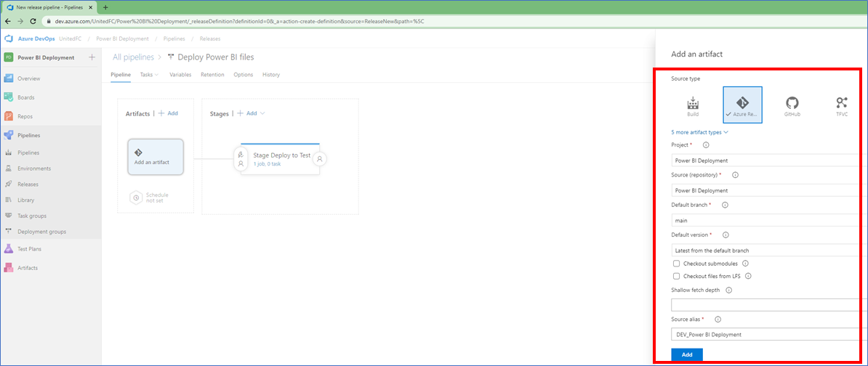
Task: Open the Boards sidebar icon
Action: [x=8, y=97]
